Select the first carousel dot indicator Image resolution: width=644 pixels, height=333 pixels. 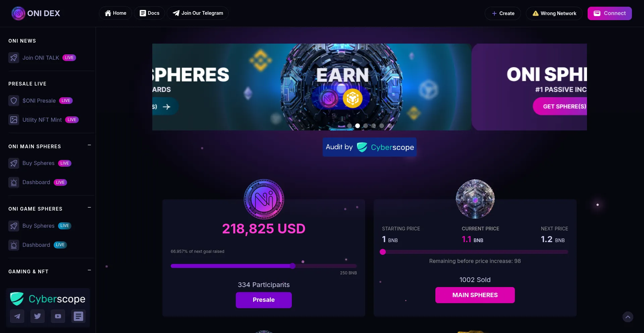point(350,126)
